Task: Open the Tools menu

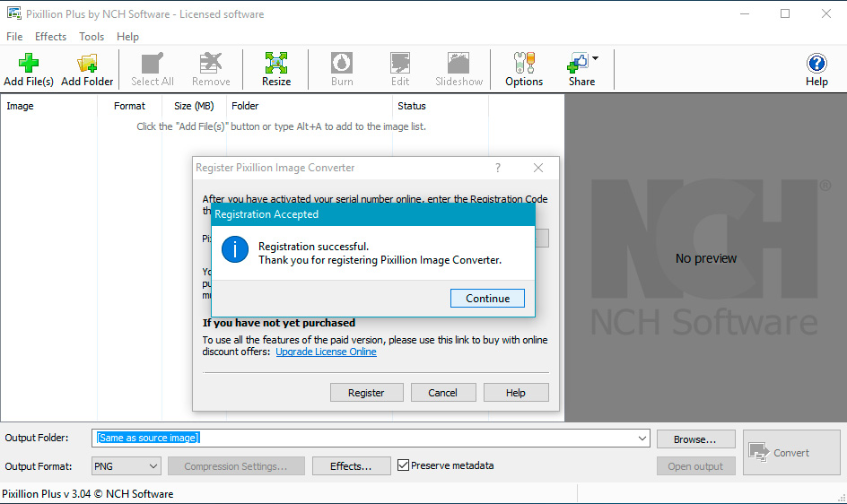Action: click(92, 36)
